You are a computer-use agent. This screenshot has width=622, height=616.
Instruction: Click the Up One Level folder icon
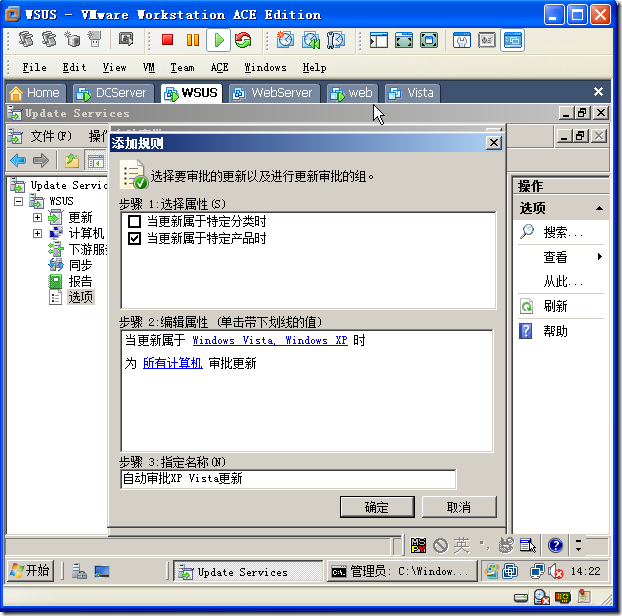pos(72,161)
